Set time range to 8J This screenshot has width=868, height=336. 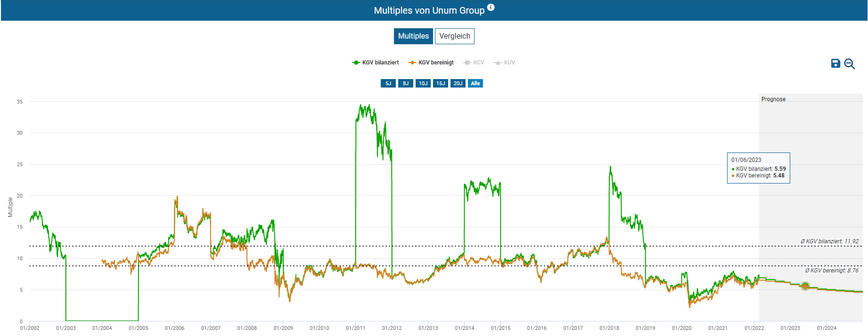click(x=405, y=83)
